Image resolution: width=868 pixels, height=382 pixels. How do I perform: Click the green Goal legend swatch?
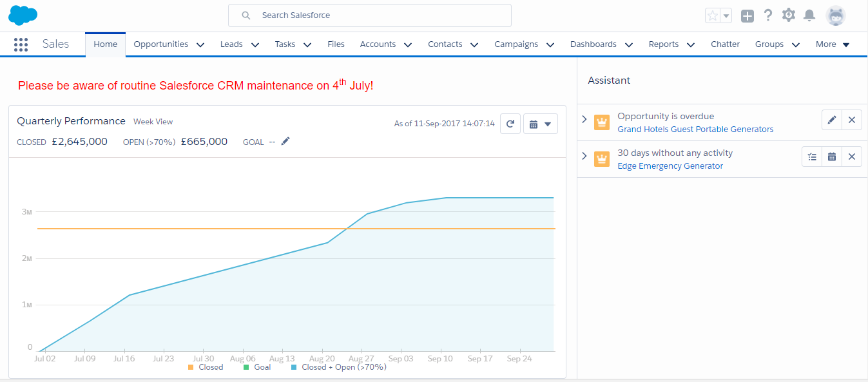click(x=246, y=367)
